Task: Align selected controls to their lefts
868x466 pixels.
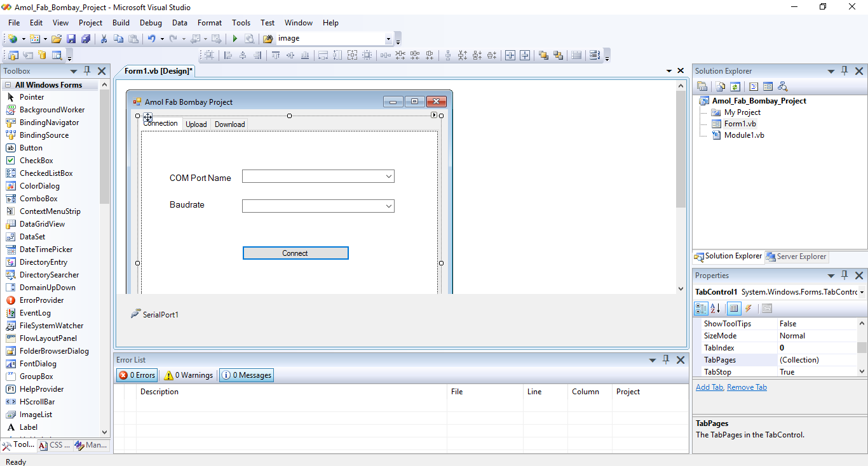Action: pos(228,55)
